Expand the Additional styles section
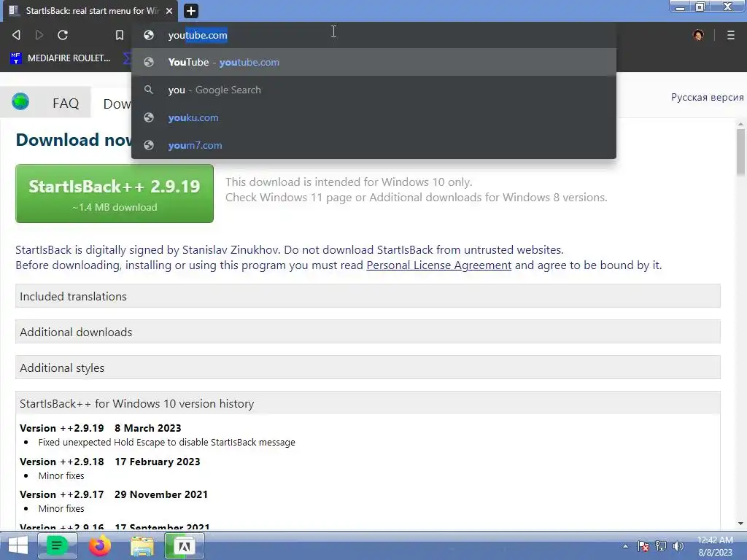This screenshot has height=560, width=747. 368,367
